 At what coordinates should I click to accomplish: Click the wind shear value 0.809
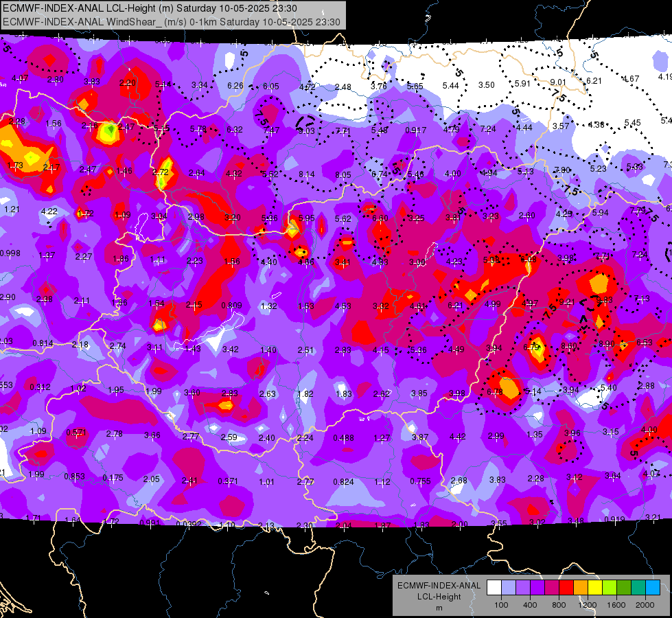pos(231,306)
